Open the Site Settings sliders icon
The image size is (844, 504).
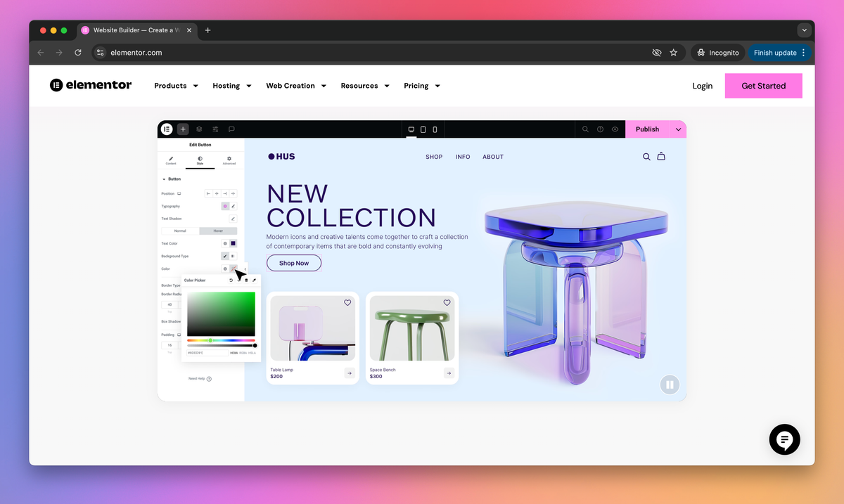coord(215,129)
